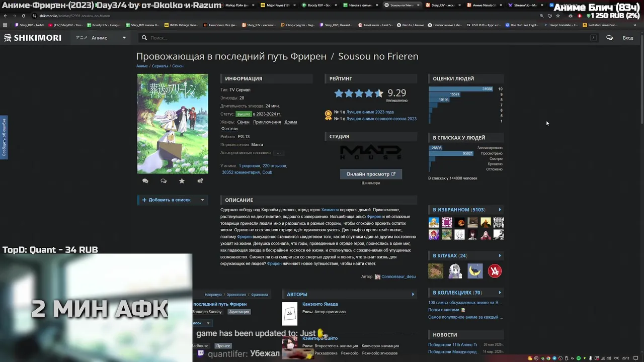Open the IMDb Ratings bookmark
Screen dimensions: 644x362
[182, 25]
